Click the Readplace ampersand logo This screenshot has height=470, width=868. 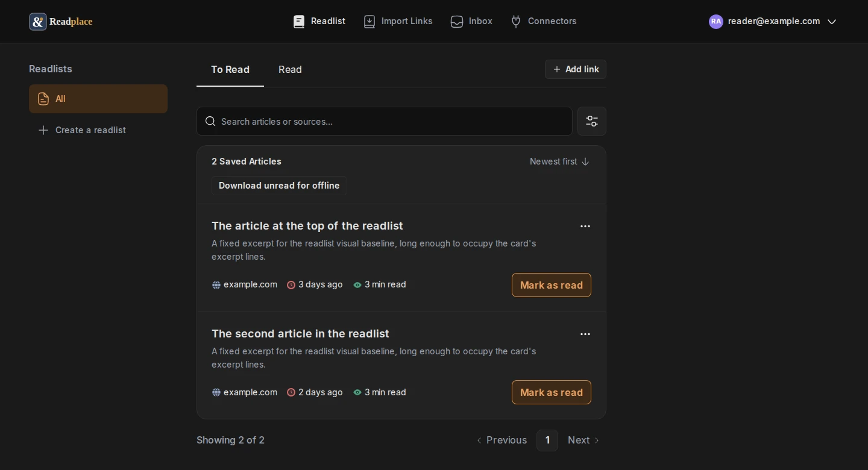pyautogui.click(x=38, y=22)
